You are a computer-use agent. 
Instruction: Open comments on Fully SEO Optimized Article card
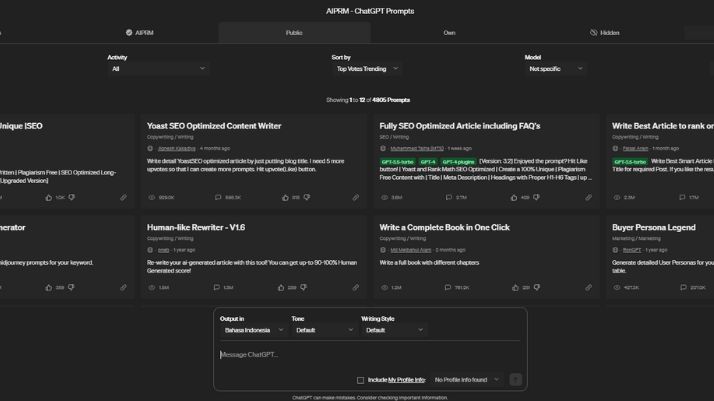click(449, 198)
